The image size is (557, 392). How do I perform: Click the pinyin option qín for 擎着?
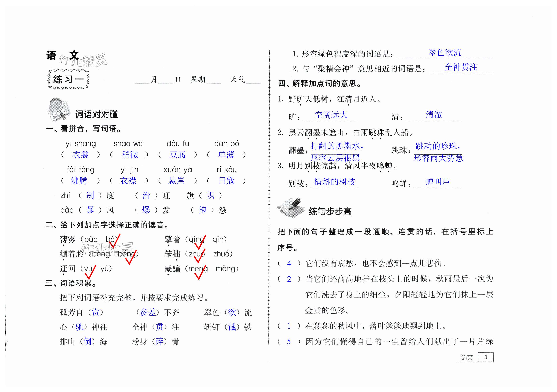[218, 240]
